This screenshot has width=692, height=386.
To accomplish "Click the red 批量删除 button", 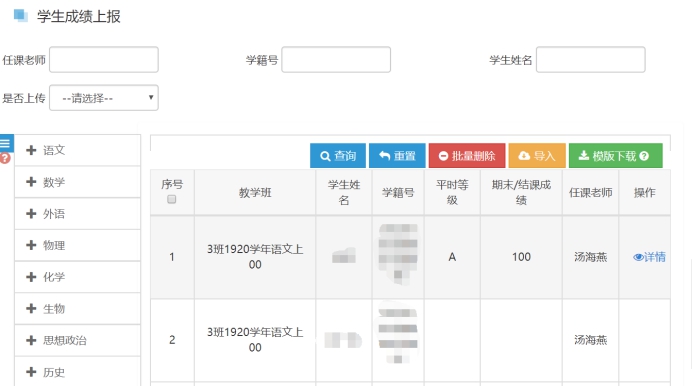I will tap(467, 156).
